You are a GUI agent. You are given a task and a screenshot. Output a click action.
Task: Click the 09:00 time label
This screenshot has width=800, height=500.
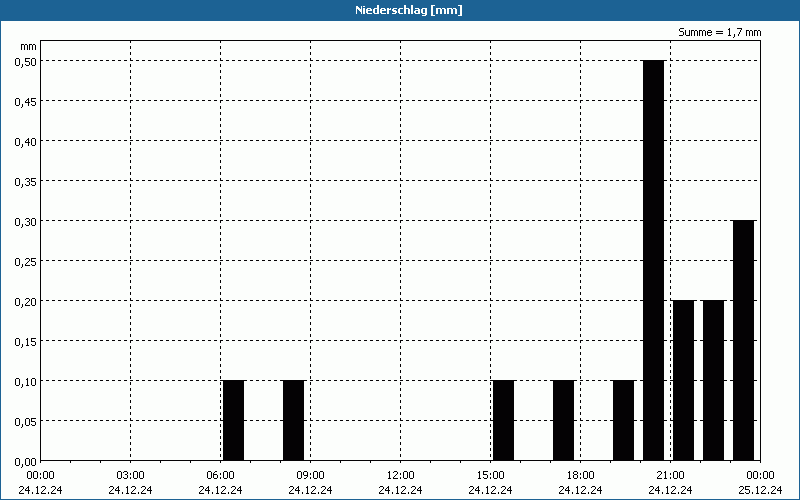click(x=310, y=476)
